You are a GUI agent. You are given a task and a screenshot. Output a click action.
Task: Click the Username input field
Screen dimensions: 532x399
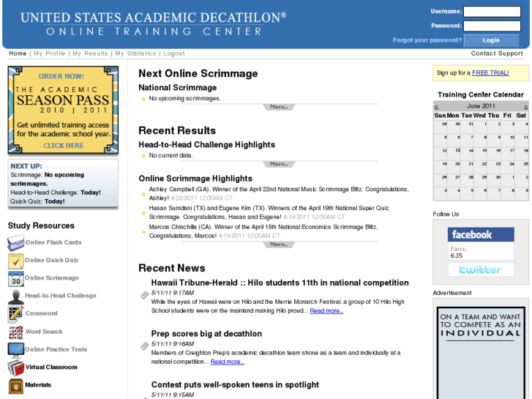[x=492, y=12]
